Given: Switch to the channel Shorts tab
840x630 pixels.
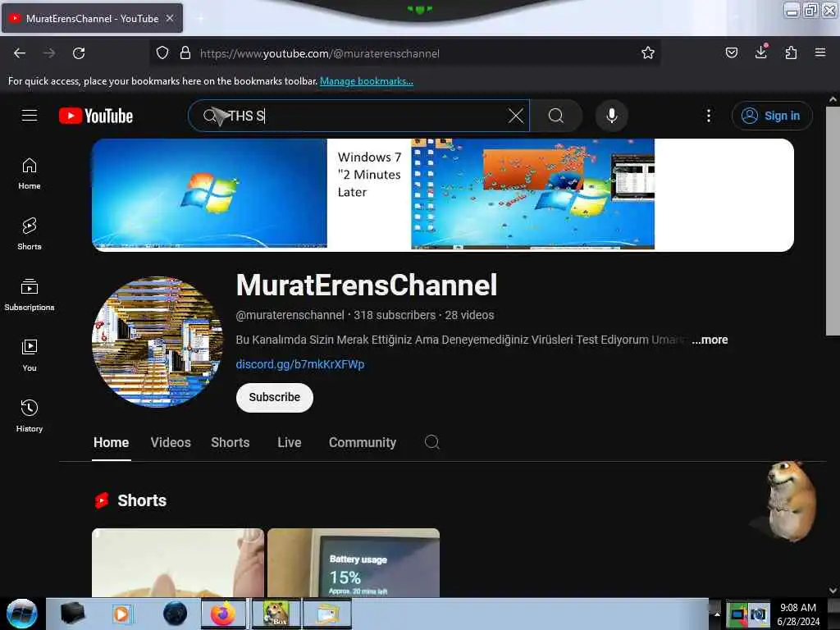Looking at the screenshot, I should coord(231,442).
